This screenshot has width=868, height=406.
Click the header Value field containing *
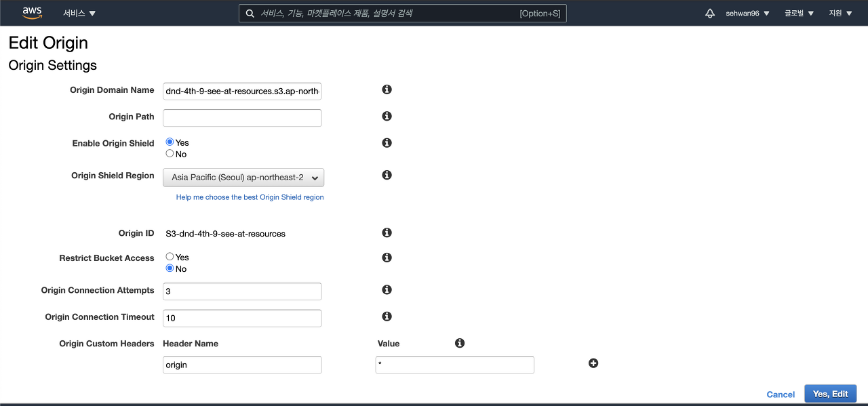click(x=454, y=365)
